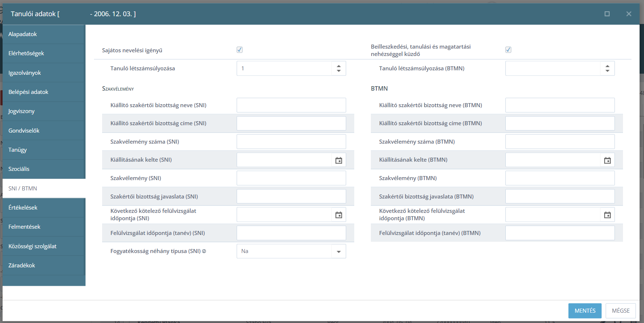
Task: Click the Szakvélemény section heading
Action: (x=118, y=89)
